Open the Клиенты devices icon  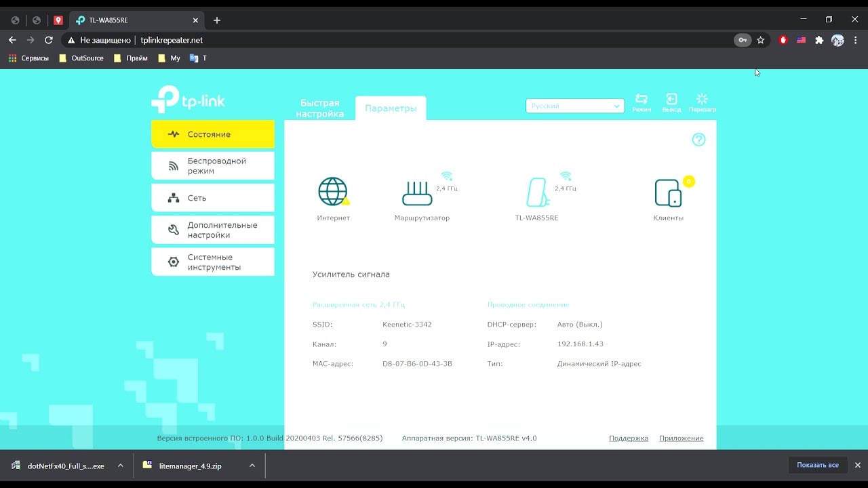click(x=668, y=193)
